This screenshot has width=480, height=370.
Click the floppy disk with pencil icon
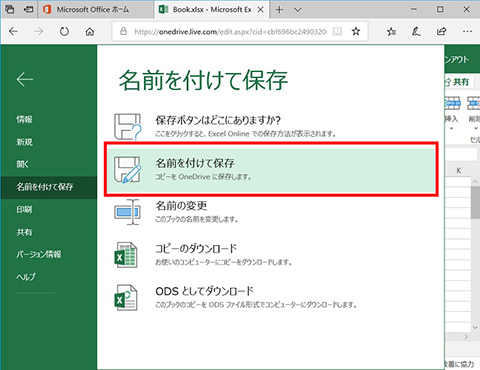click(128, 169)
